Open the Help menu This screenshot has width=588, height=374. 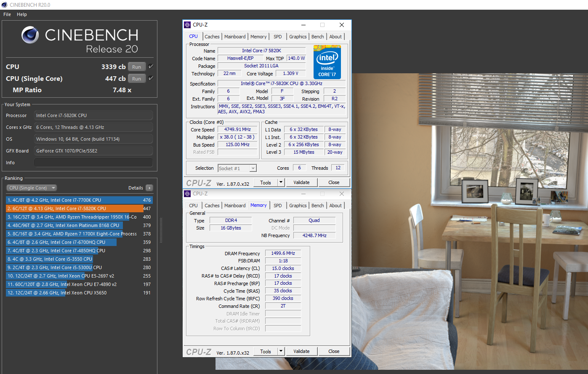pos(21,14)
